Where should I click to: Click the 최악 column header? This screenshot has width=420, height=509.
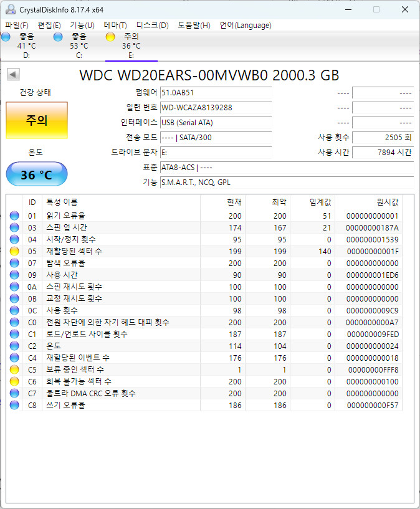tap(267, 202)
